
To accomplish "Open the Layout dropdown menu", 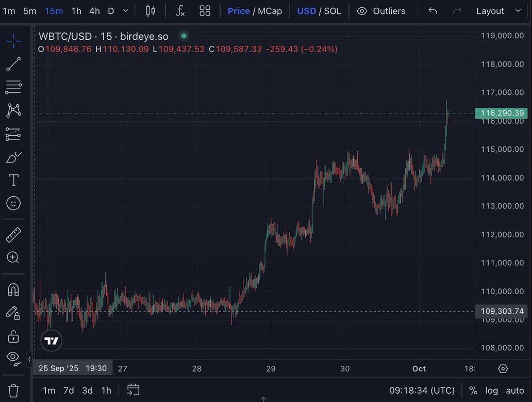I will 498,11.
